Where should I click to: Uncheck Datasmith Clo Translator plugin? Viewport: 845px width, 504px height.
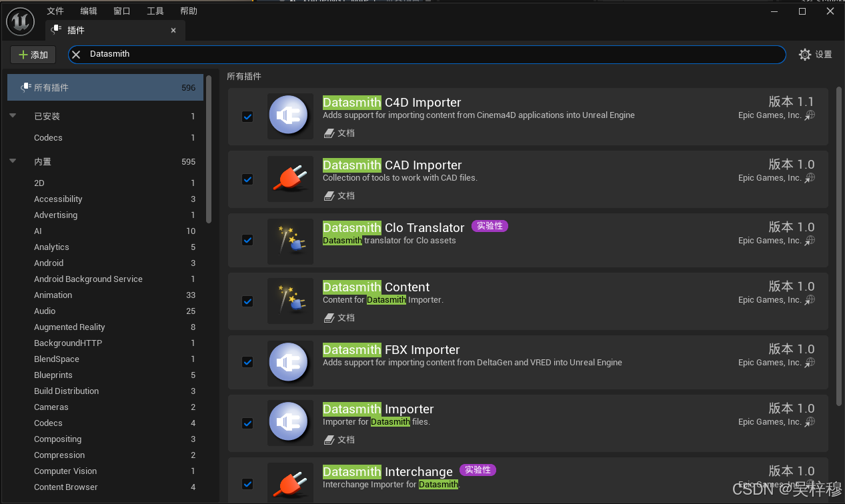(247, 240)
